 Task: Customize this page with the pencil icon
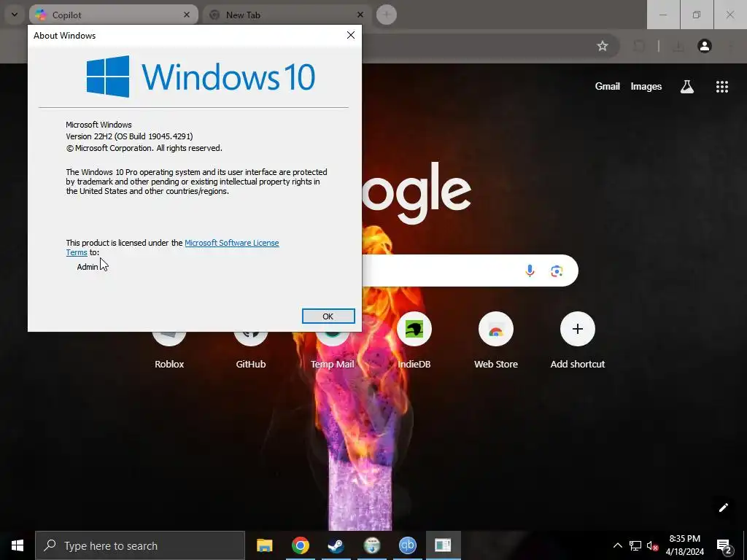[x=723, y=507]
